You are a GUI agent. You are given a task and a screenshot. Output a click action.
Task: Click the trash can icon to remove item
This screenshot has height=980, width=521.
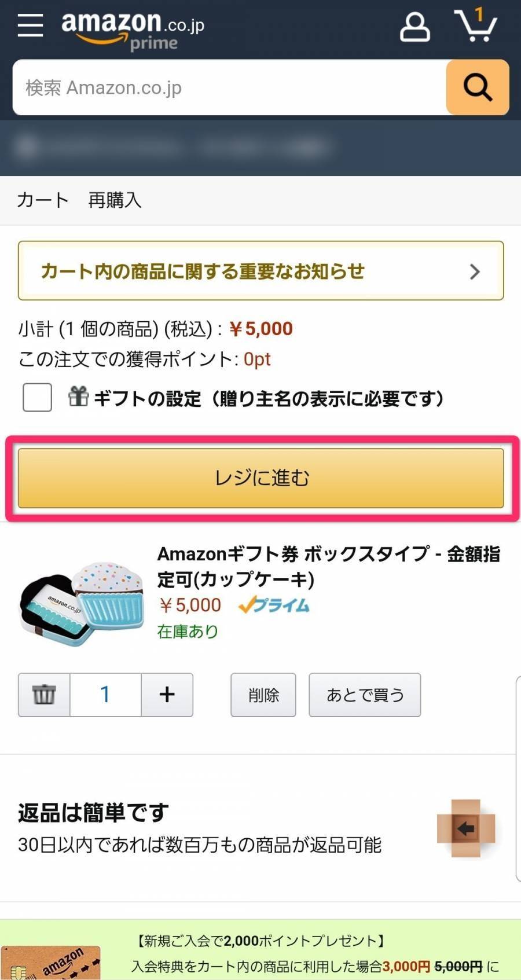coord(43,695)
